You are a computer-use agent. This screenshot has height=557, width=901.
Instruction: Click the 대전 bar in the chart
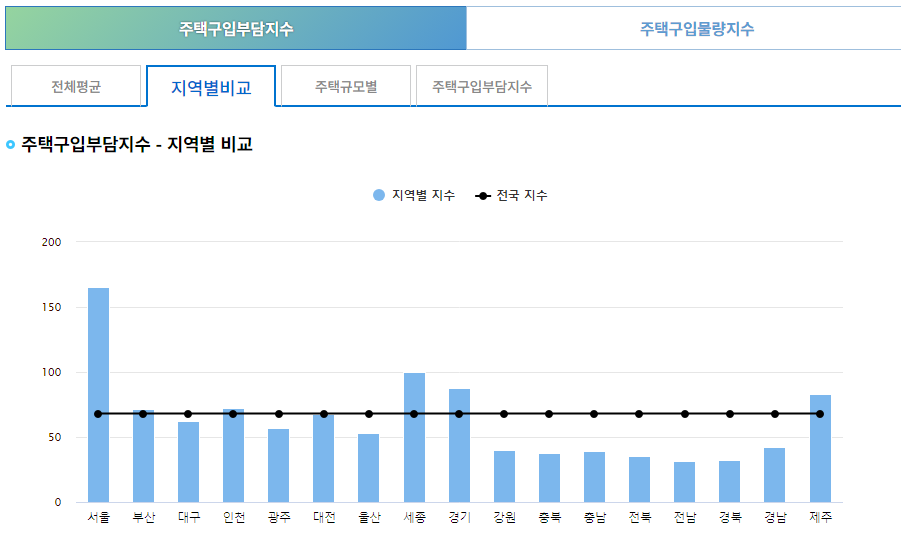click(x=324, y=458)
